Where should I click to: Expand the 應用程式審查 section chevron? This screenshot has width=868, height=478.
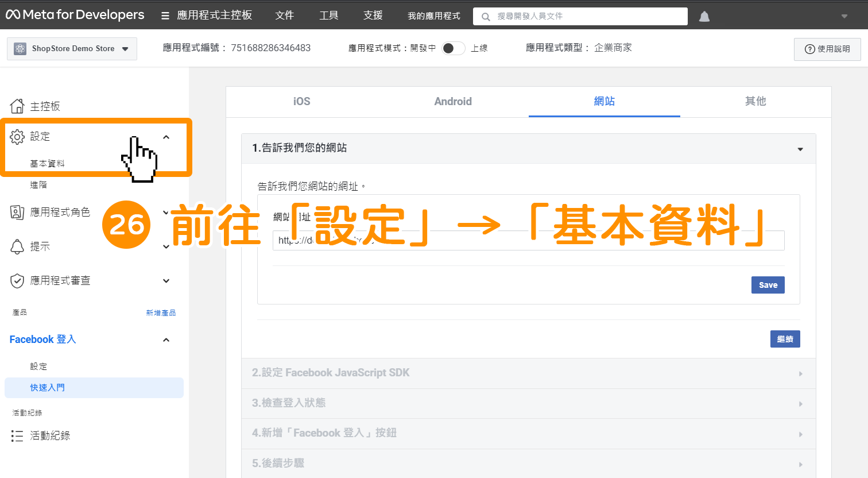point(166,281)
